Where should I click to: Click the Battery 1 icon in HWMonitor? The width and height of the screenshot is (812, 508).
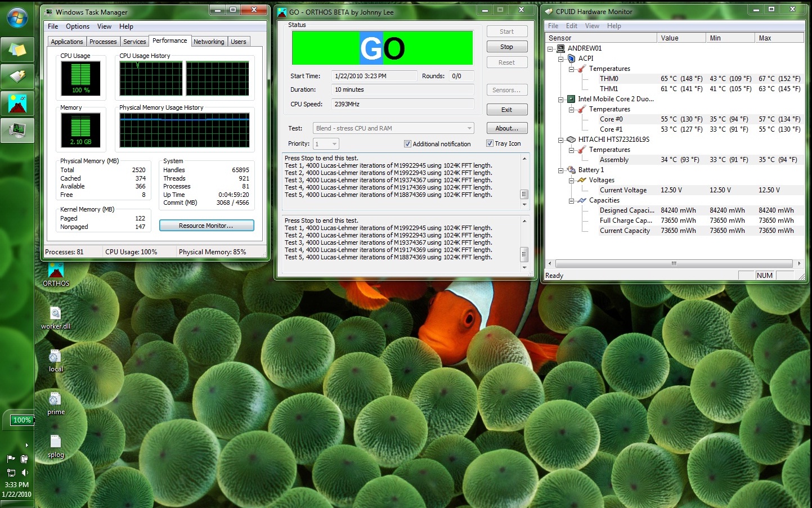(571, 170)
